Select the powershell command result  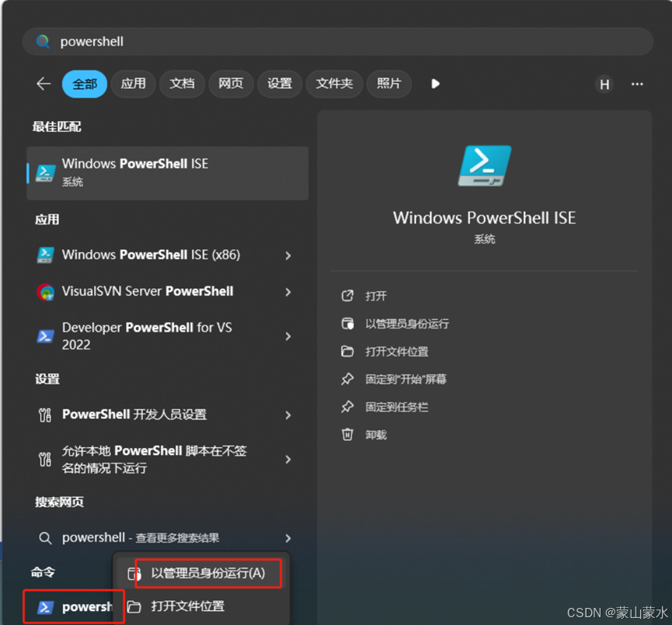pos(74,606)
